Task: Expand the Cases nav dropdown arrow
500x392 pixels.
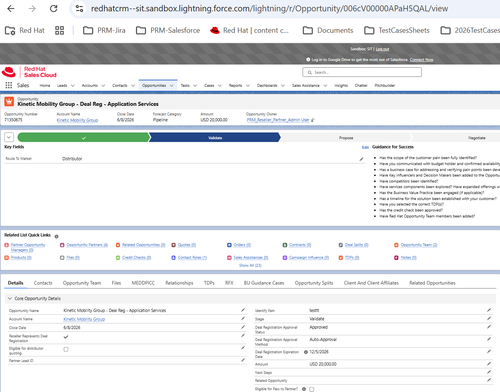Action: pyautogui.click(x=220, y=86)
